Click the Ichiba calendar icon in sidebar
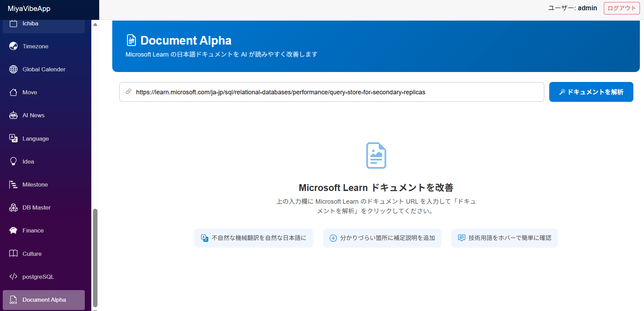Viewport: 644px width, 311px height. click(13, 23)
